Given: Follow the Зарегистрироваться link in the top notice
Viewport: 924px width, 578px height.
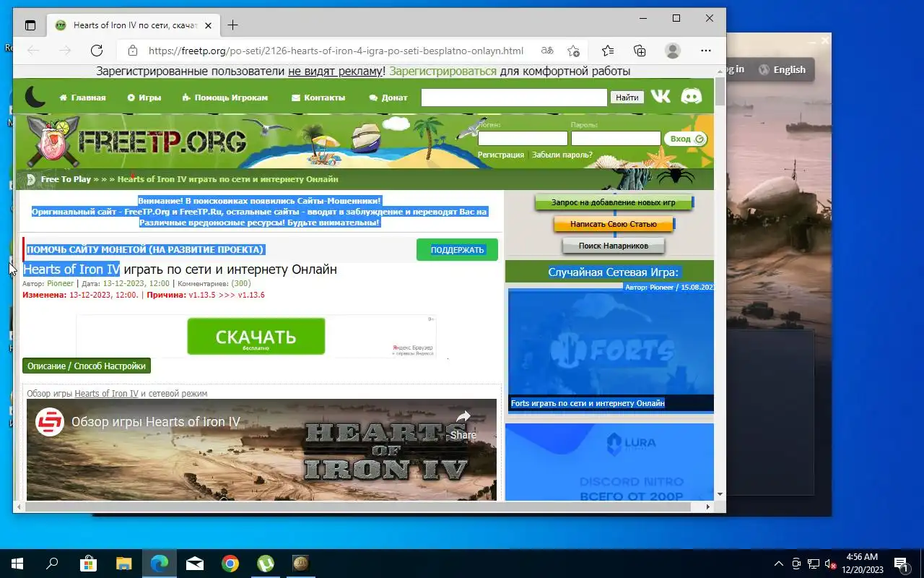Looking at the screenshot, I should click(443, 71).
